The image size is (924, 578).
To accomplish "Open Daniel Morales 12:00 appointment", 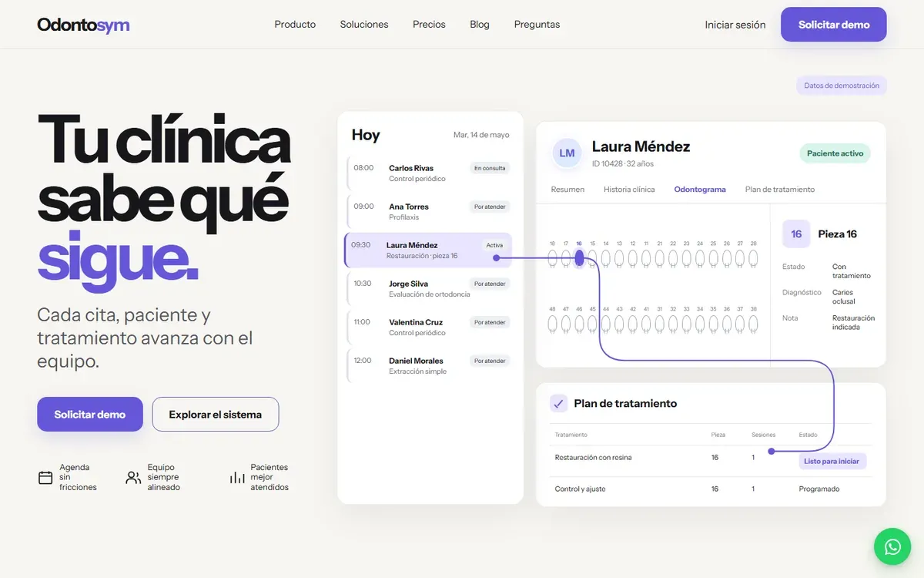I will pos(429,366).
